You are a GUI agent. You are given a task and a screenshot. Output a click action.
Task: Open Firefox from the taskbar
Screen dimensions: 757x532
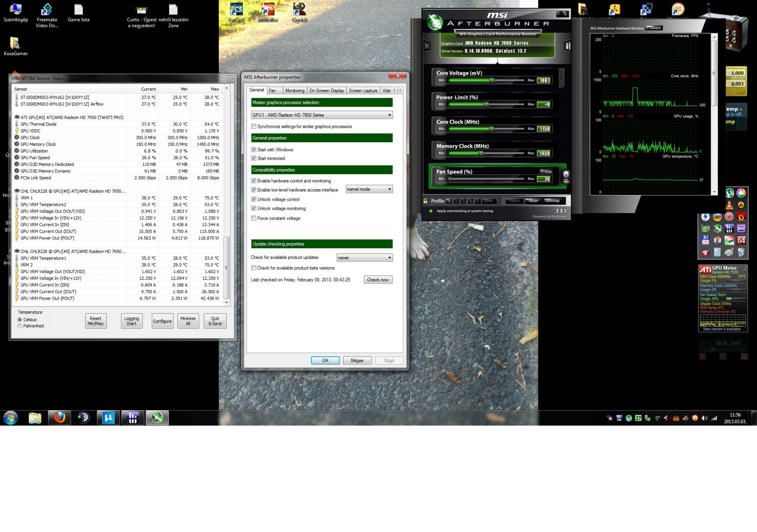pos(59,417)
